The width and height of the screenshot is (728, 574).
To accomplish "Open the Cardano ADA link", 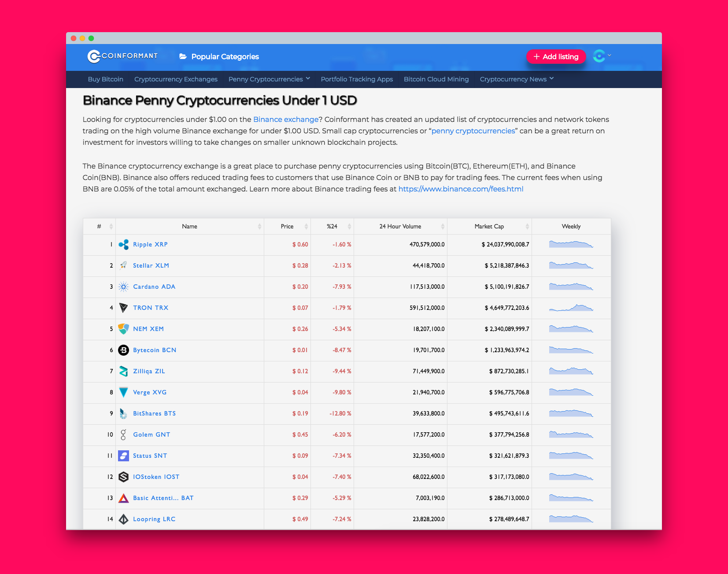I will 154,287.
